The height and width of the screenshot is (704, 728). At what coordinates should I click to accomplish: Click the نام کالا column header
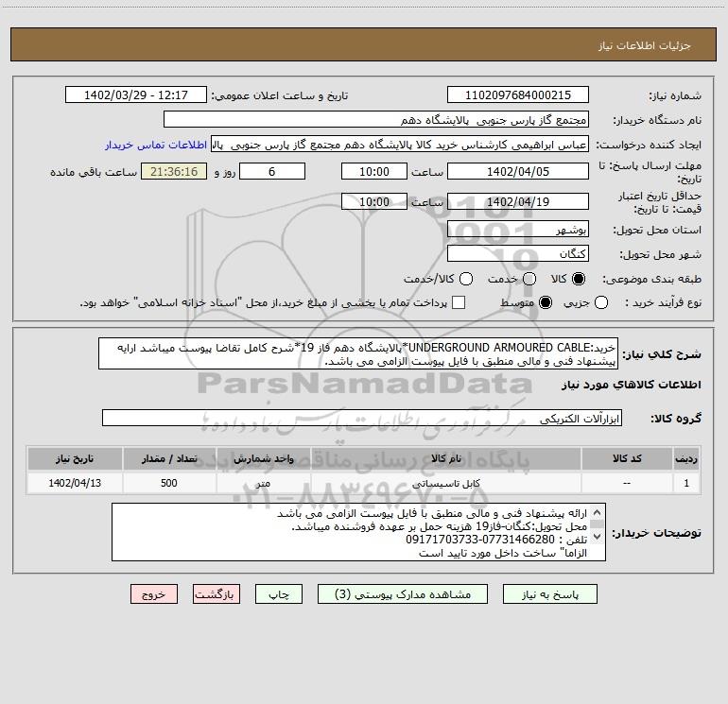click(x=445, y=458)
